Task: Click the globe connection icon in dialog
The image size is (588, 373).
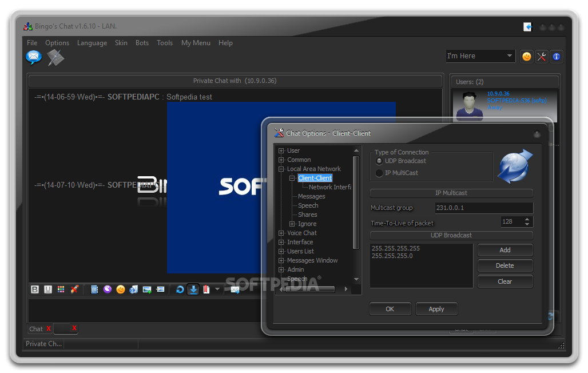Action: click(515, 166)
